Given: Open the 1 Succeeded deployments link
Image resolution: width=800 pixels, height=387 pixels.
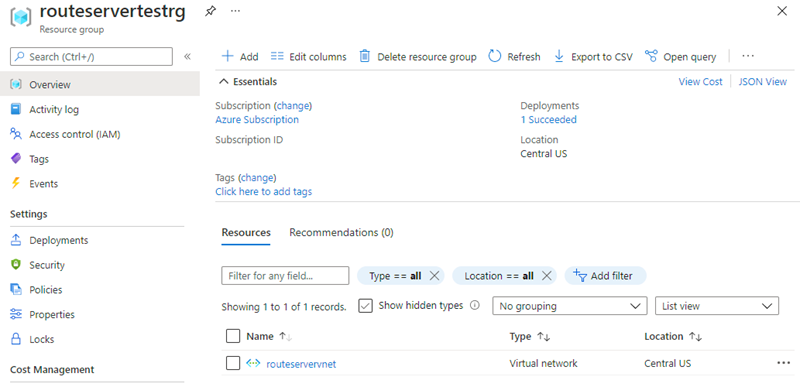Looking at the screenshot, I should coord(548,120).
